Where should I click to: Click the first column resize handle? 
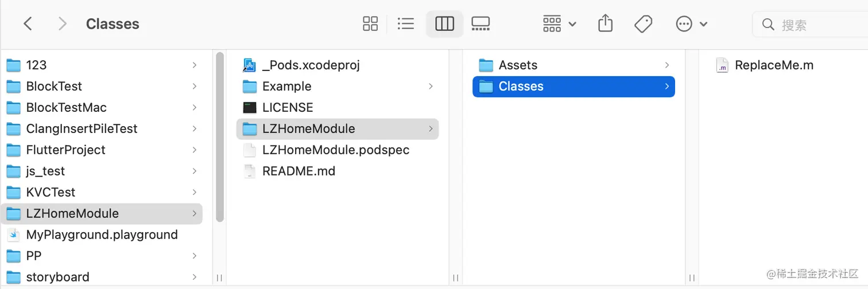(219, 278)
